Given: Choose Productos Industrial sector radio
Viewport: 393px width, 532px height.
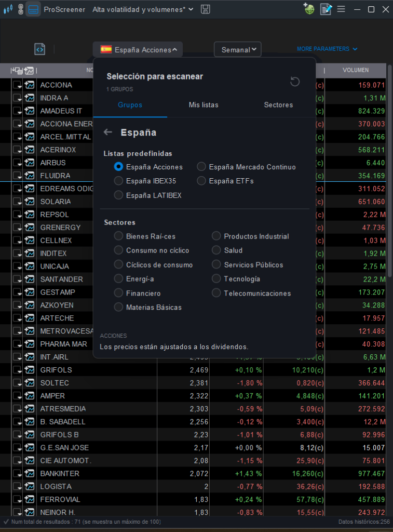Looking at the screenshot, I should pyautogui.click(x=216, y=236).
